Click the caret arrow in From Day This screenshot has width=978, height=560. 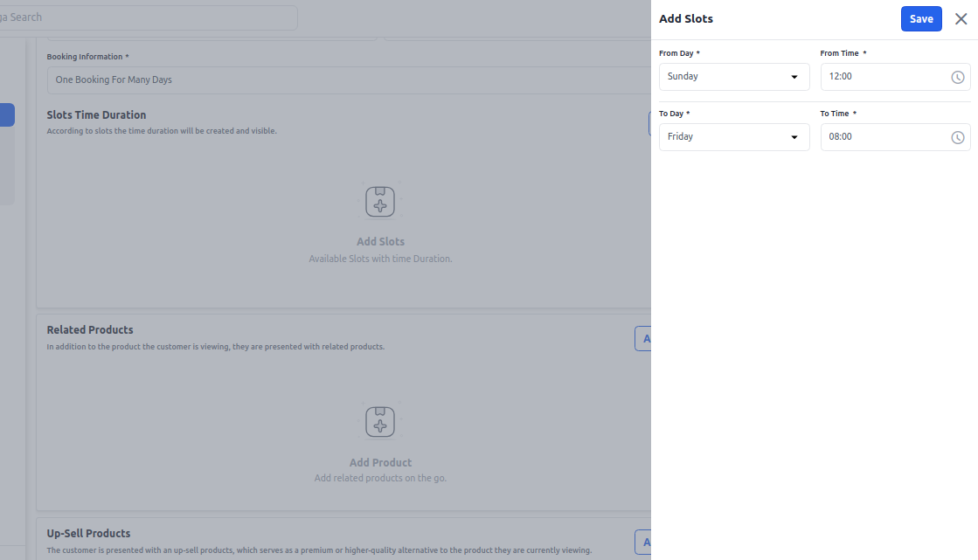tap(794, 77)
